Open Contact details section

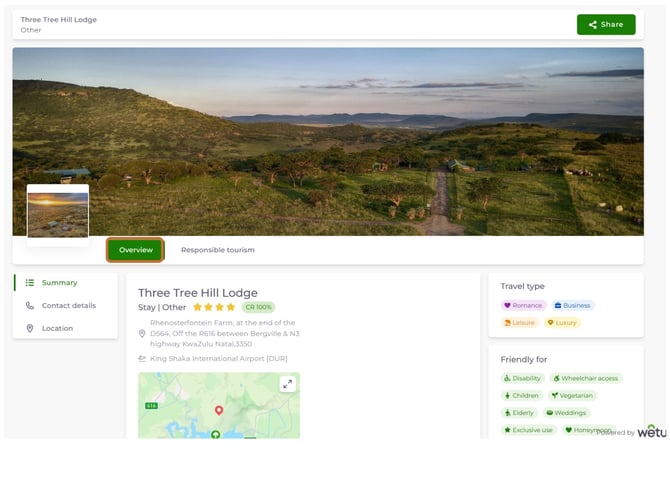[x=68, y=306]
